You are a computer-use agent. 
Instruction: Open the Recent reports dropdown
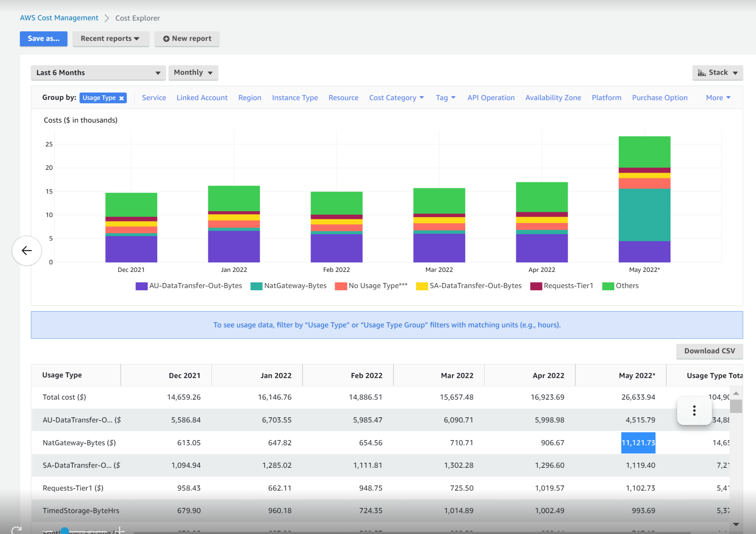(111, 39)
